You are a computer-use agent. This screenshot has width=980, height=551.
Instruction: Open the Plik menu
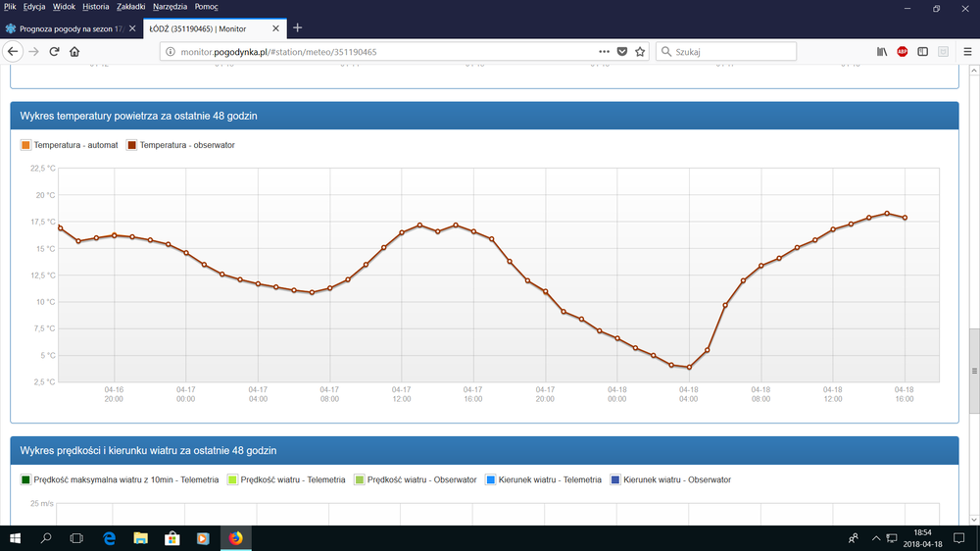click(10, 6)
